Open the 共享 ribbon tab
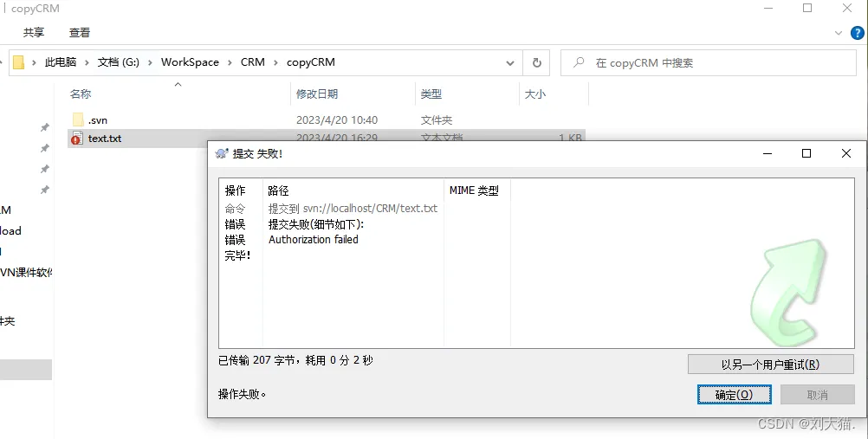Screen dimensions: 868x439 (34, 33)
